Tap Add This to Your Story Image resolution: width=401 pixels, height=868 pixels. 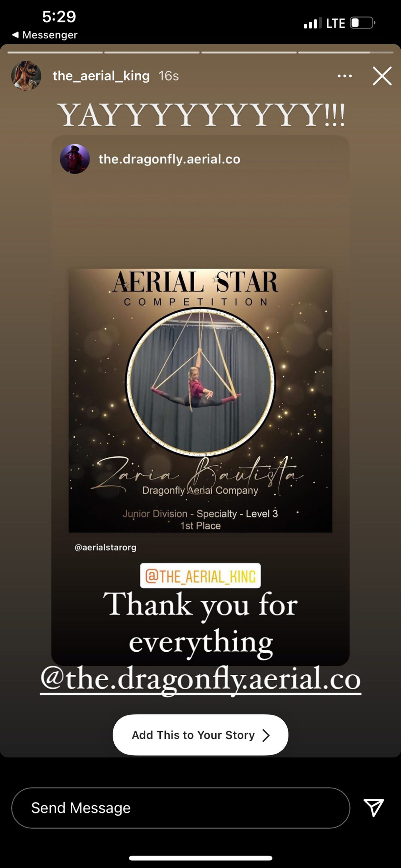(x=200, y=735)
